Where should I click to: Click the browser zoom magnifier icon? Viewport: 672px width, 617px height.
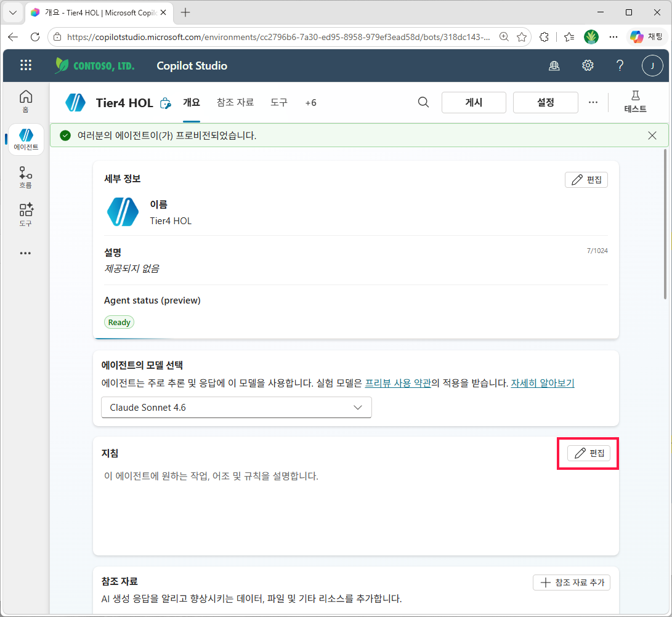504,37
